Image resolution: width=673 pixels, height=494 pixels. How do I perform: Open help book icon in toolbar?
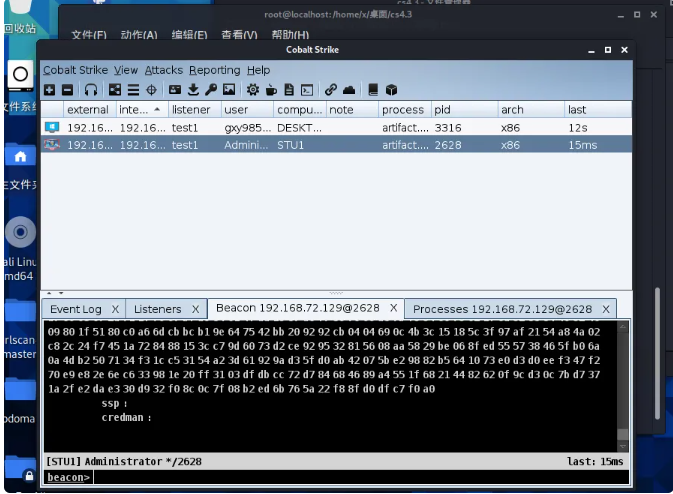(x=373, y=90)
